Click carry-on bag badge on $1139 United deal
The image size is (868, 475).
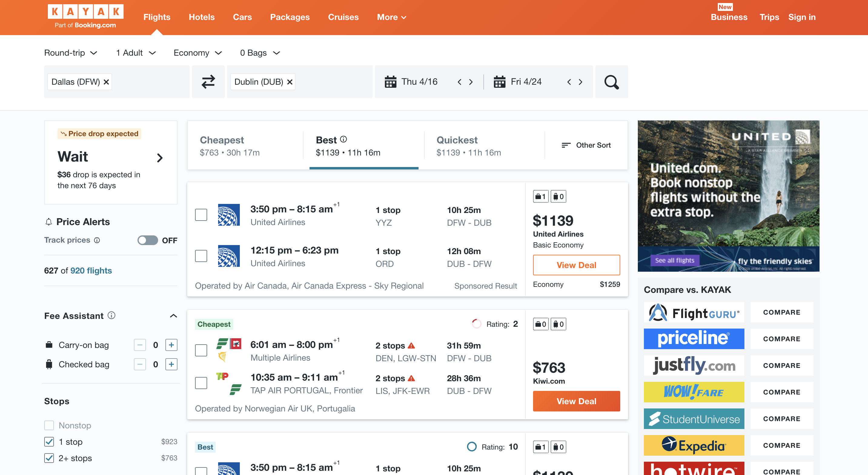pyautogui.click(x=541, y=197)
